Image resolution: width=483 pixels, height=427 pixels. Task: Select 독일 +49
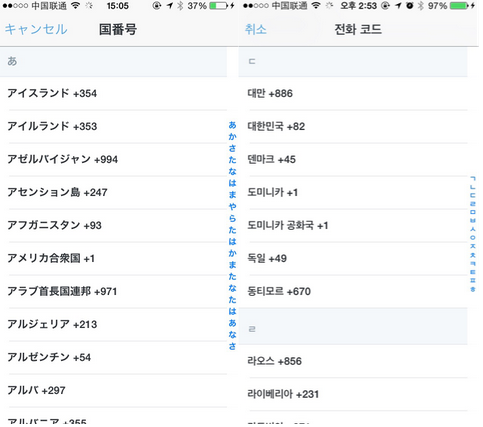(353, 258)
